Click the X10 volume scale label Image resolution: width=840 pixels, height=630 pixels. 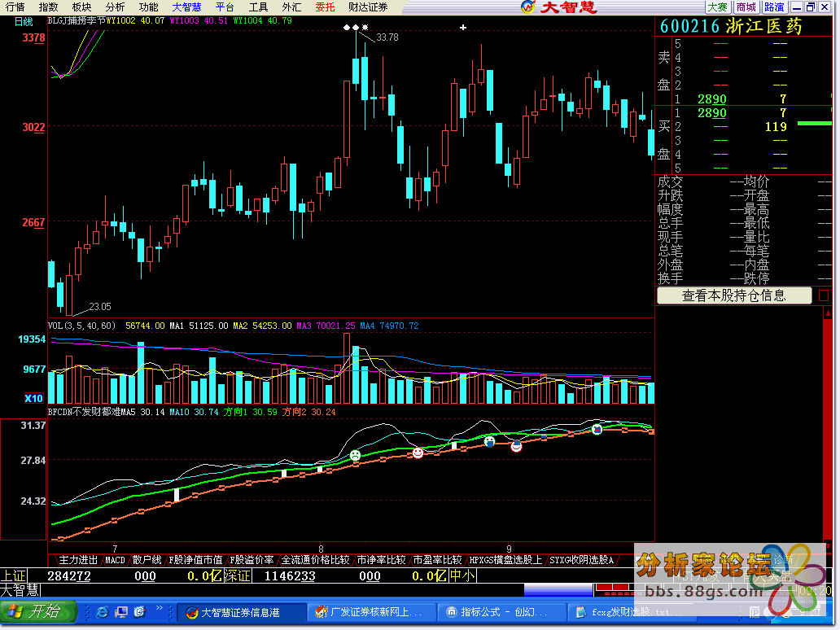tap(33, 398)
